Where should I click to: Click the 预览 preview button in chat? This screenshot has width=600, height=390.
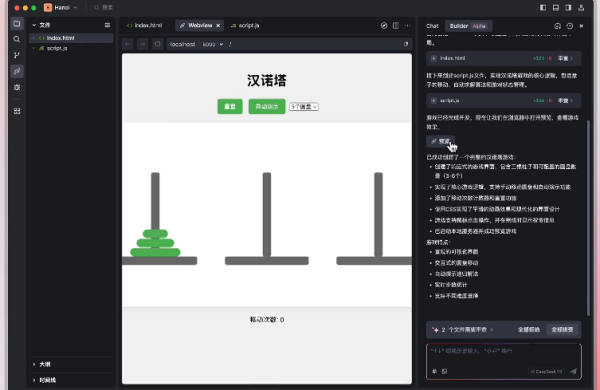pos(440,141)
